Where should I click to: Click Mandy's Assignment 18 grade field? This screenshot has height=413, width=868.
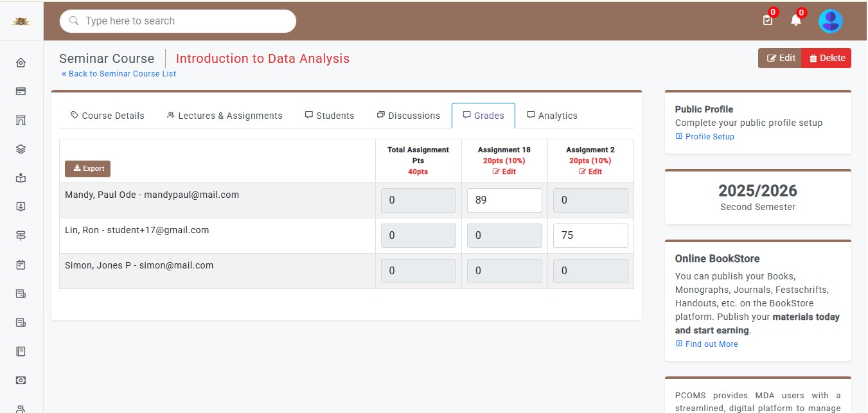point(504,200)
